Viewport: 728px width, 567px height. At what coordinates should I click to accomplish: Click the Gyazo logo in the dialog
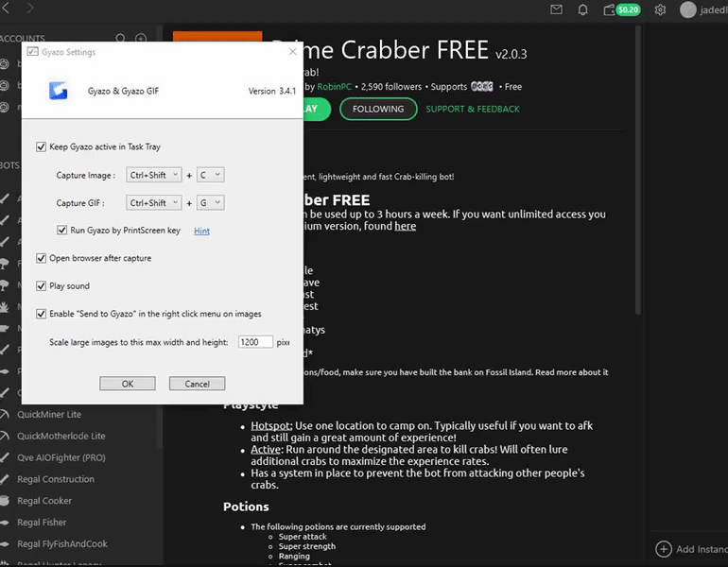[59, 91]
